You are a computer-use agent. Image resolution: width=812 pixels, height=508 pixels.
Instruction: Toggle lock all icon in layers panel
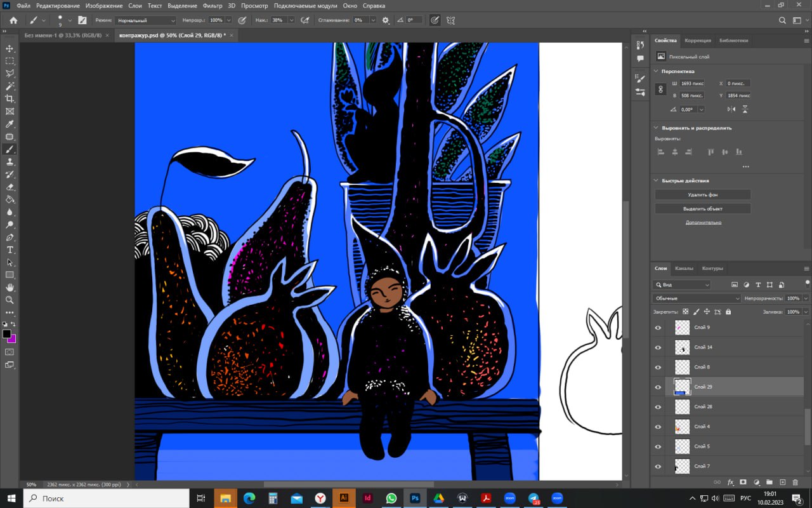[x=728, y=312]
